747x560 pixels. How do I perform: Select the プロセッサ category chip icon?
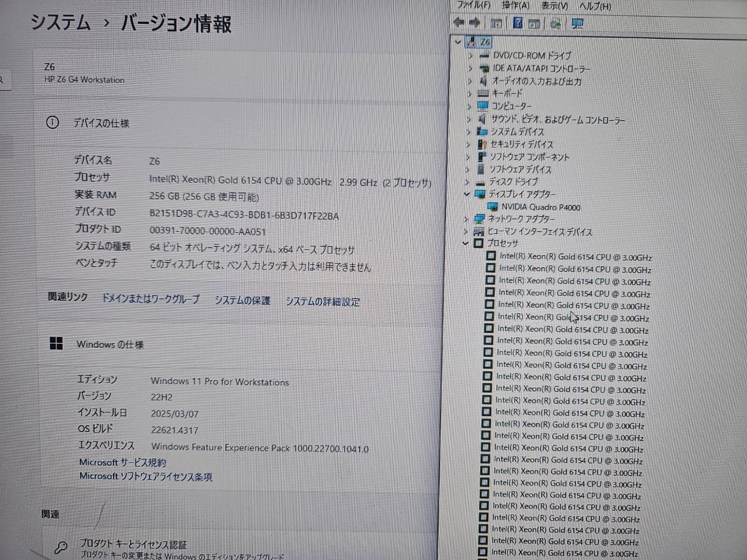click(x=478, y=243)
